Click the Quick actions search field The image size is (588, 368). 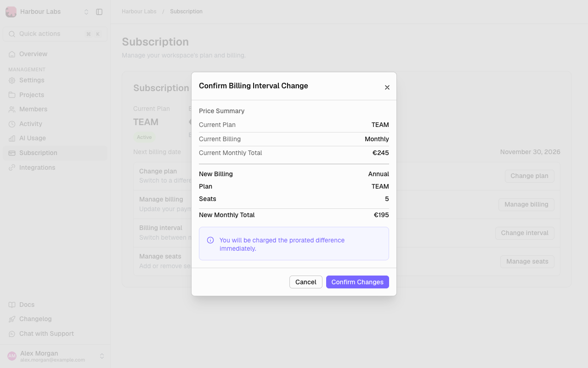[x=55, y=34]
